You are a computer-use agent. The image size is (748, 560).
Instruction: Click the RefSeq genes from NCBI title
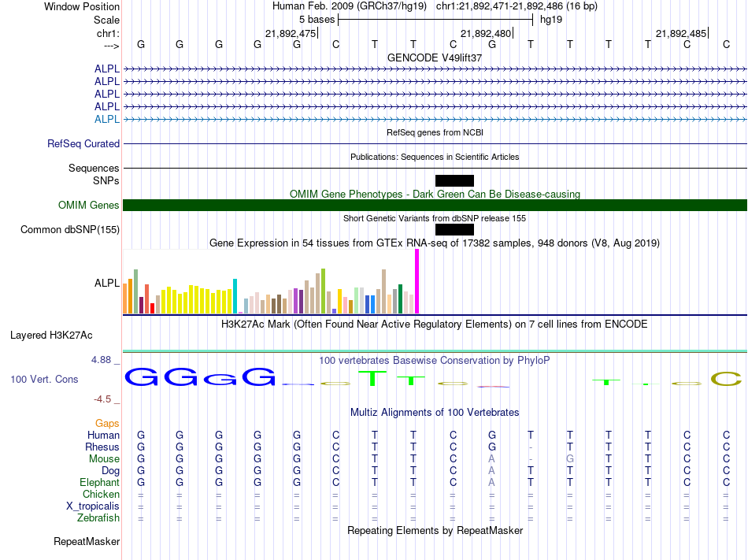click(x=435, y=132)
